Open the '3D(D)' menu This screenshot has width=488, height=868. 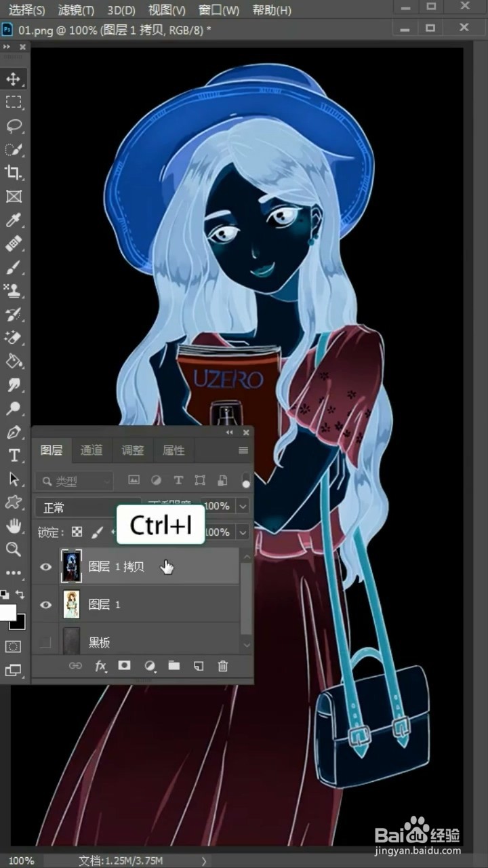coord(121,10)
